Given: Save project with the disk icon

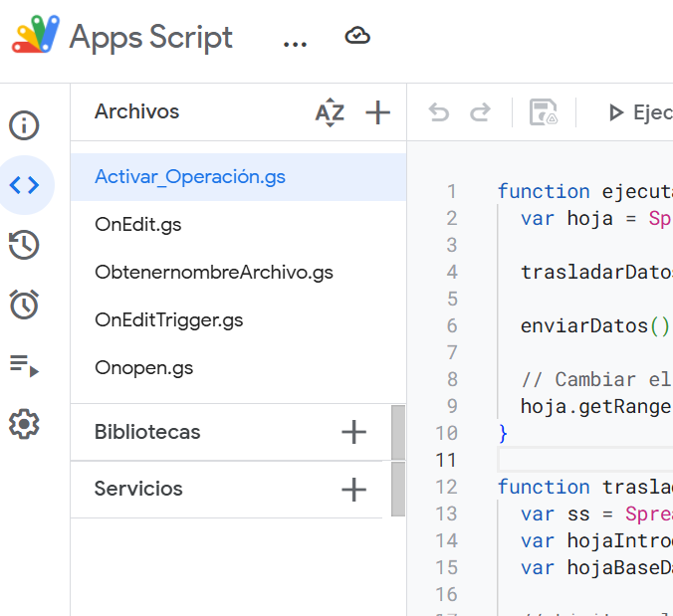Looking at the screenshot, I should pyautogui.click(x=544, y=112).
